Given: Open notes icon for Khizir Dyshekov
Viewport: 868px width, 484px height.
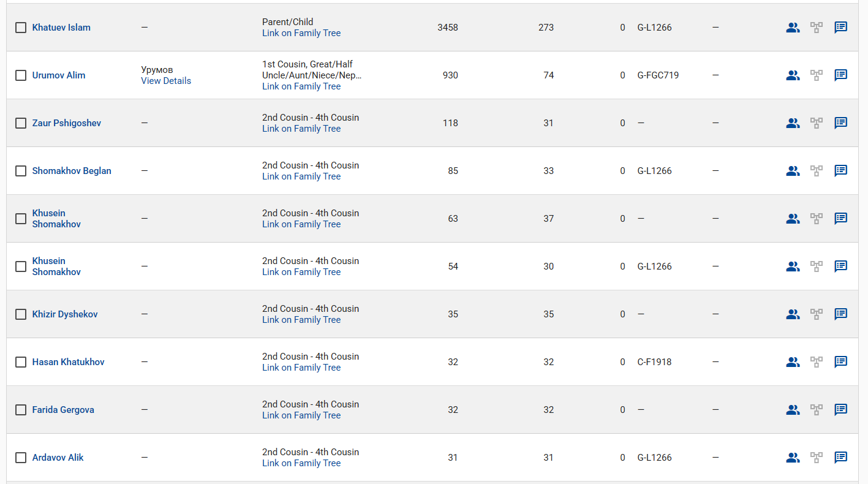Looking at the screenshot, I should click(x=841, y=314).
